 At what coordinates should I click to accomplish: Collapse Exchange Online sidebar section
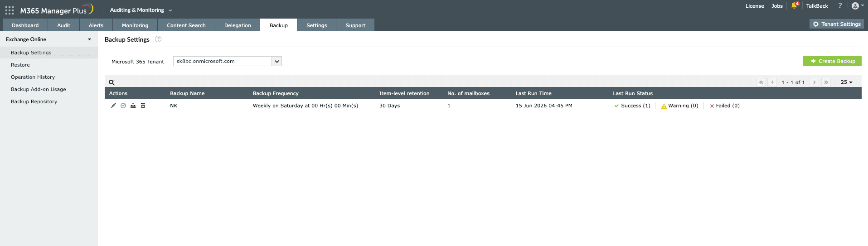point(48,39)
